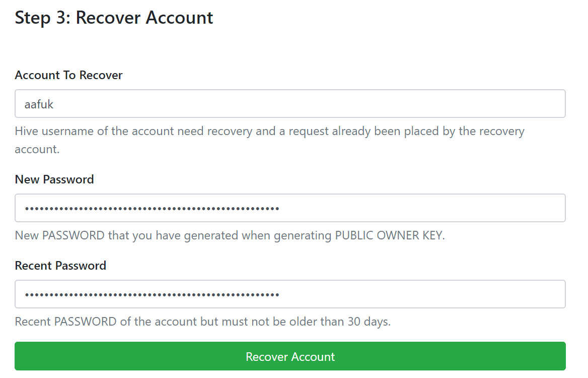Screen dimensions: 588x378
Task: Click the 'Account To Recover' field label
Action: (68, 75)
